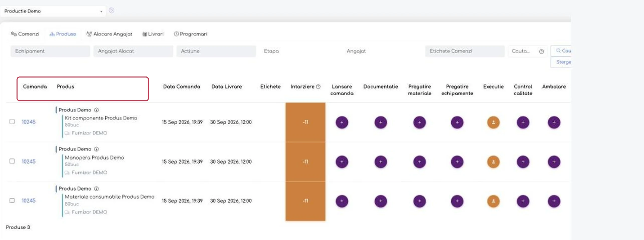Click orange Executie user icon in Kit componente row

point(493,122)
